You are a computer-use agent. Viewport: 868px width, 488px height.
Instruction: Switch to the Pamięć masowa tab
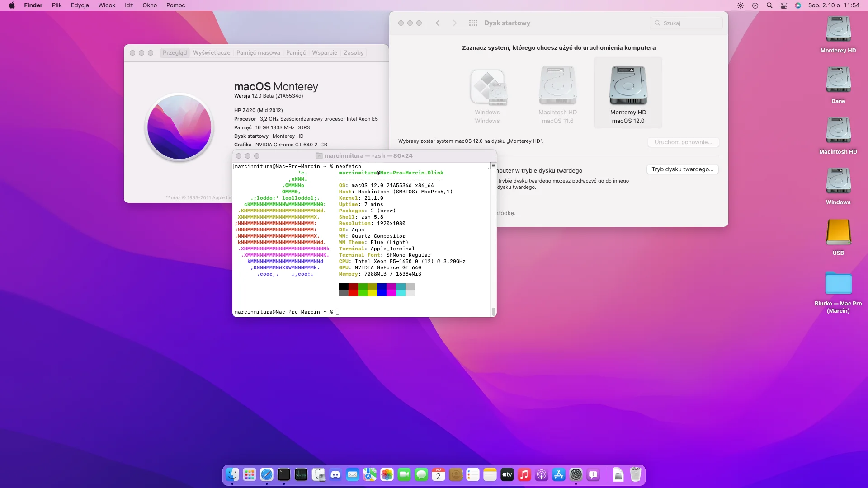(x=258, y=53)
